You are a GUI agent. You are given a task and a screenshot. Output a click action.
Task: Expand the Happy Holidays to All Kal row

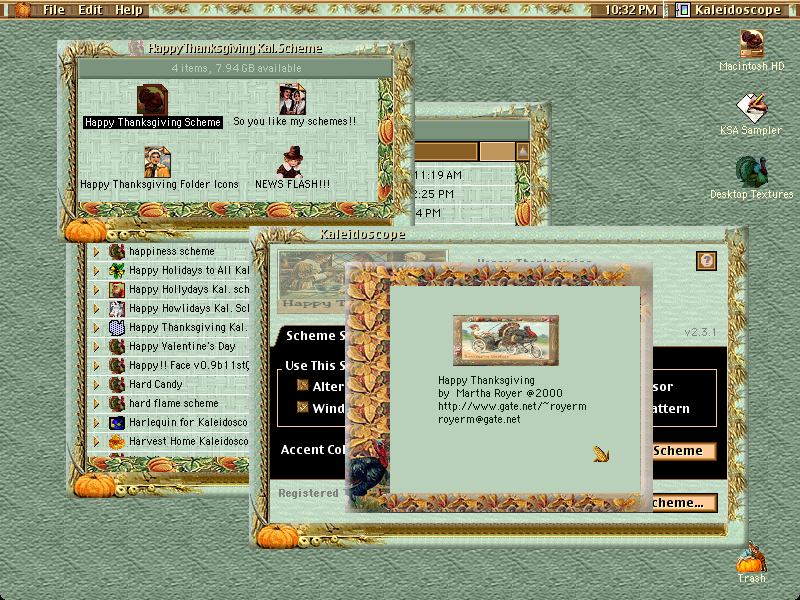click(x=96, y=270)
